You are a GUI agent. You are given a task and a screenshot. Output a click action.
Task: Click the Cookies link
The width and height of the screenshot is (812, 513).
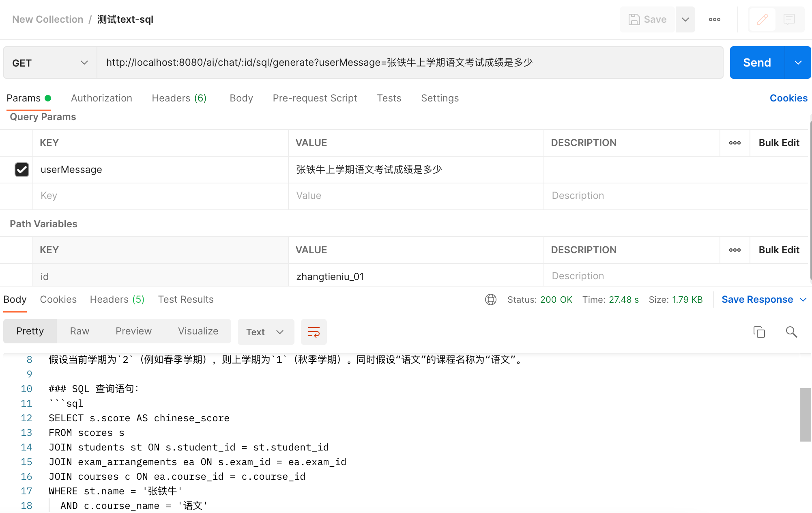tap(788, 98)
